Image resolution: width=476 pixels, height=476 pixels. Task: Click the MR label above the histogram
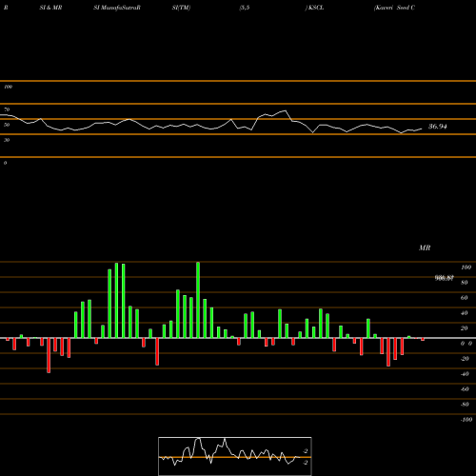click(425, 248)
